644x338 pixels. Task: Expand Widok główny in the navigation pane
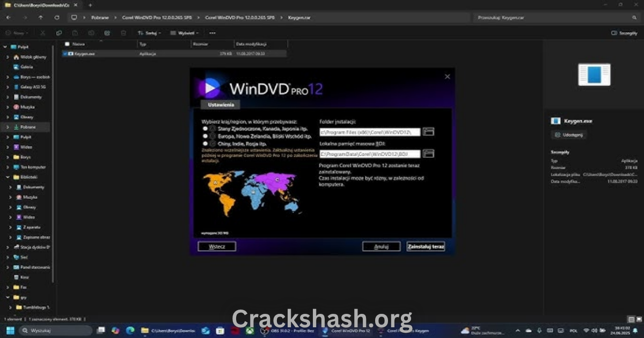point(8,57)
